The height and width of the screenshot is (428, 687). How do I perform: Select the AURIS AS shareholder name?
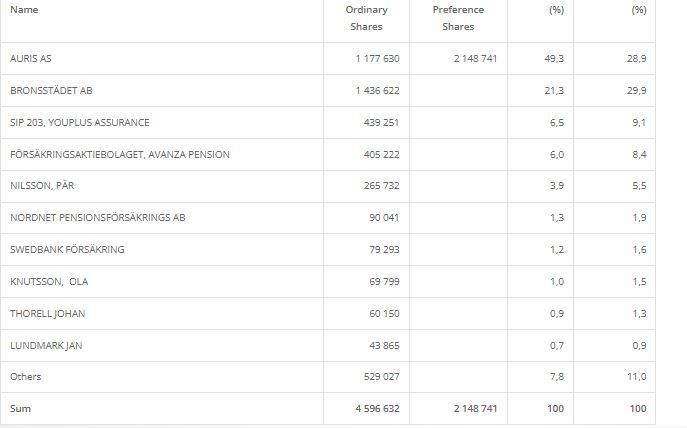tap(31, 59)
